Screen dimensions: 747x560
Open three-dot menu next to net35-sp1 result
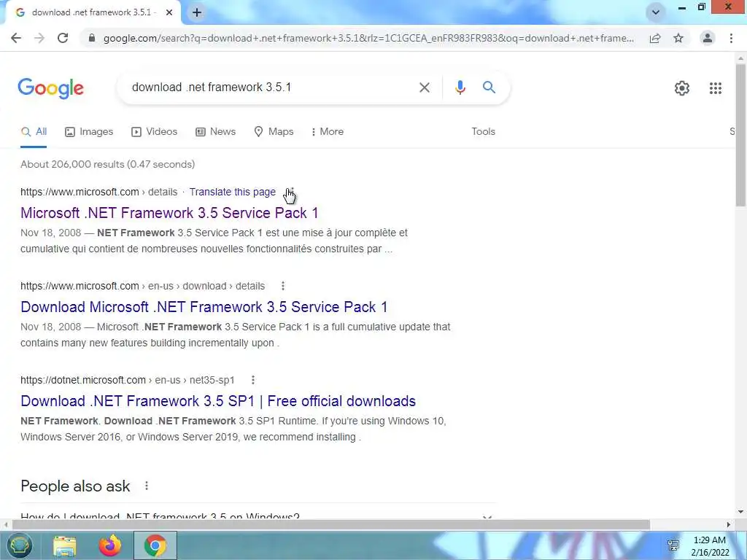pyautogui.click(x=253, y=380)
